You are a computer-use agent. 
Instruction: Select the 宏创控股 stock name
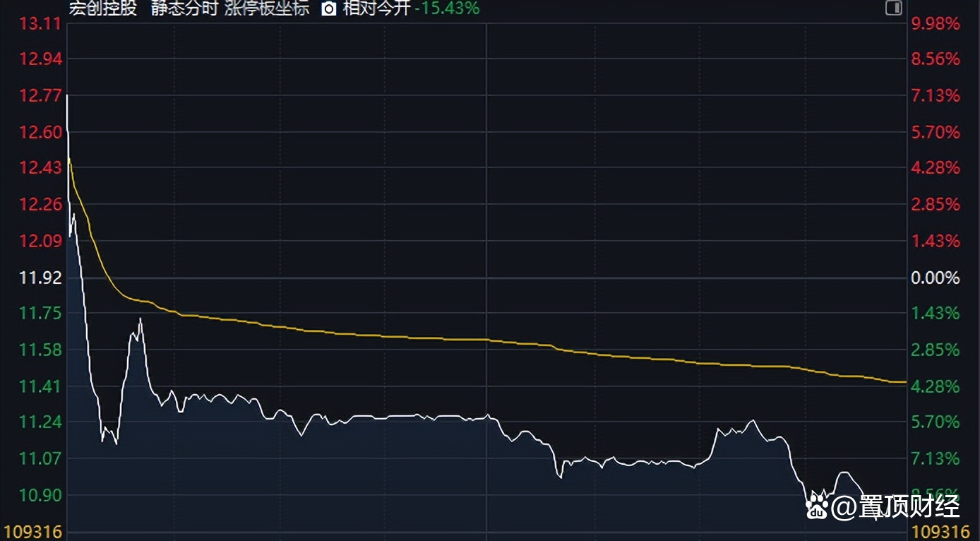(103, 8)
